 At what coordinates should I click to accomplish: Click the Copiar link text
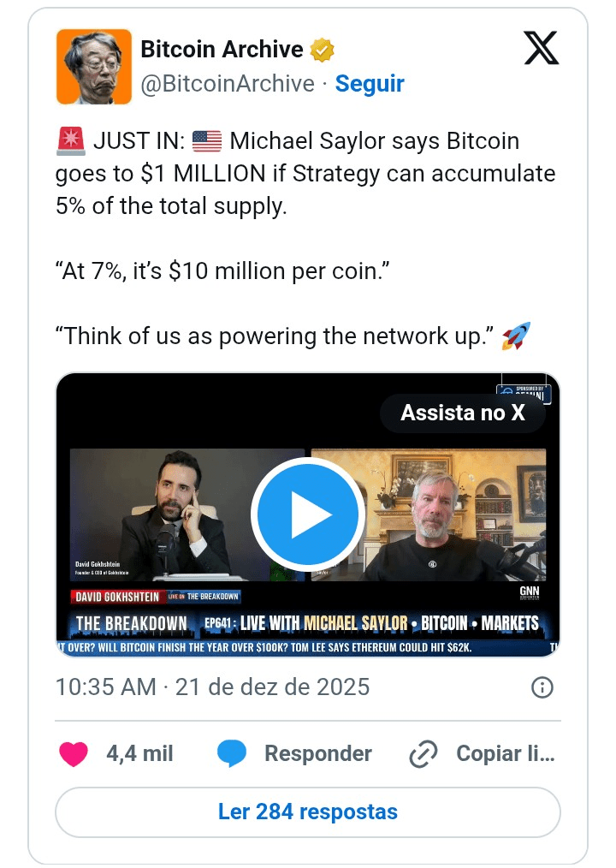pyautogui.click(x=506, y=754)
